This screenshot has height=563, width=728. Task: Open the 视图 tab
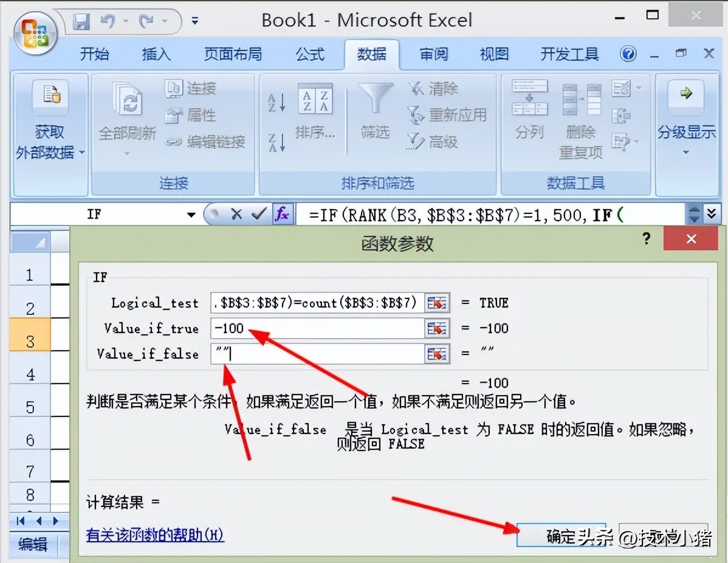point(494,54)
